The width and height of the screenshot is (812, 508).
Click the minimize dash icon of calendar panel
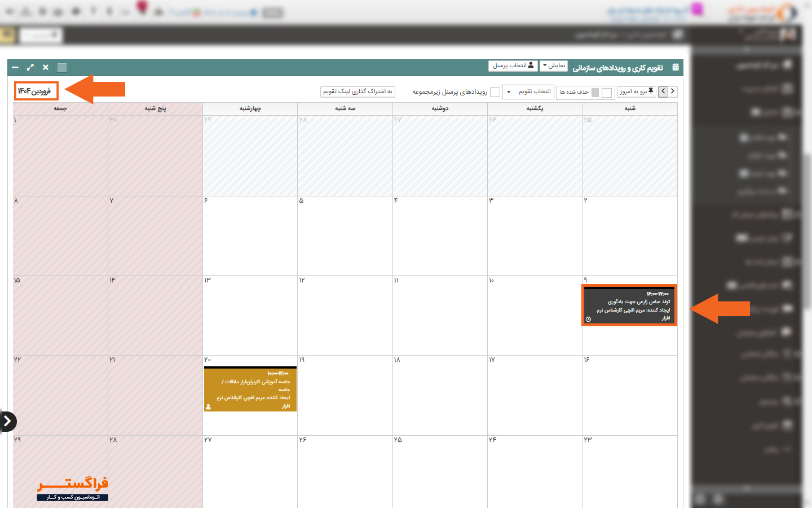pos(15,68)
